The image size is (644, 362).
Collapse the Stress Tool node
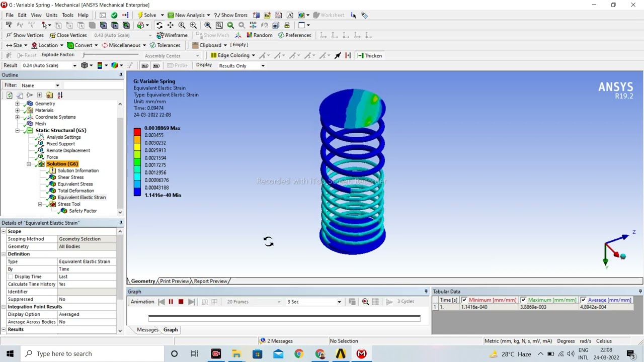pos(40,204)
